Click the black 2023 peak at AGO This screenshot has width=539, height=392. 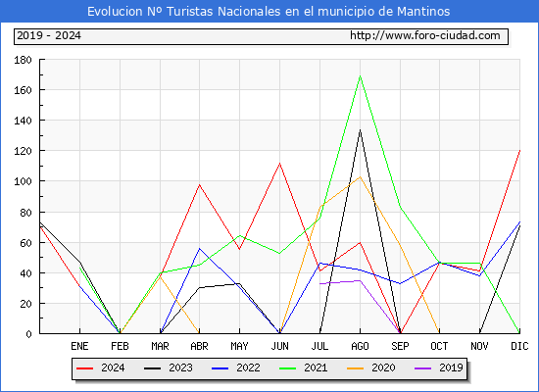pos(360,130)
